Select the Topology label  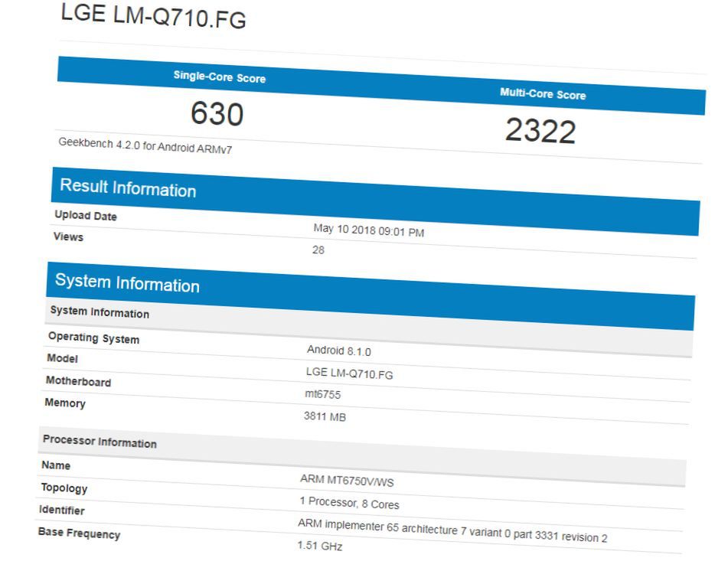tap(64, 488)
